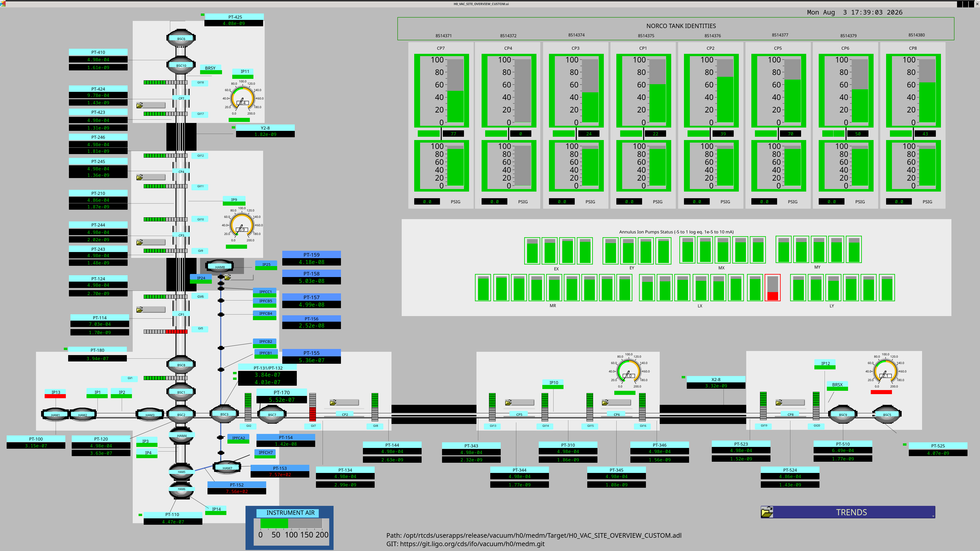Select the HAM7 chamber icon

(227, 468)
